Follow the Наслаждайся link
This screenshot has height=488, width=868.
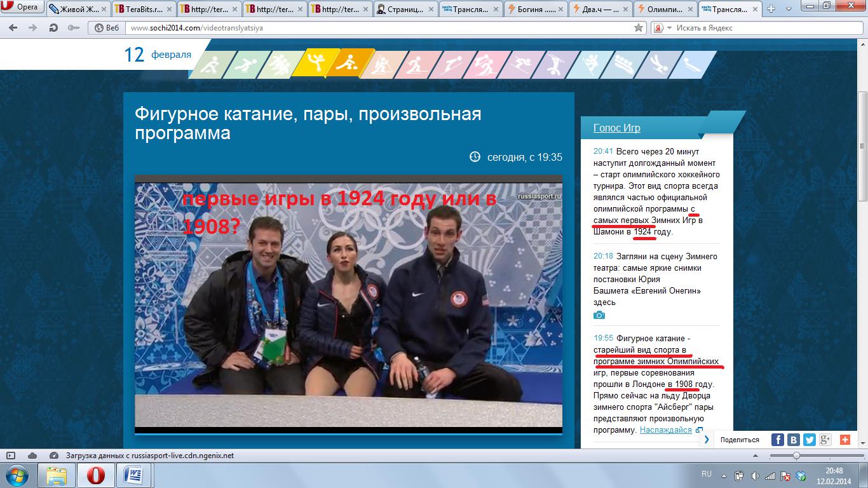665,430
